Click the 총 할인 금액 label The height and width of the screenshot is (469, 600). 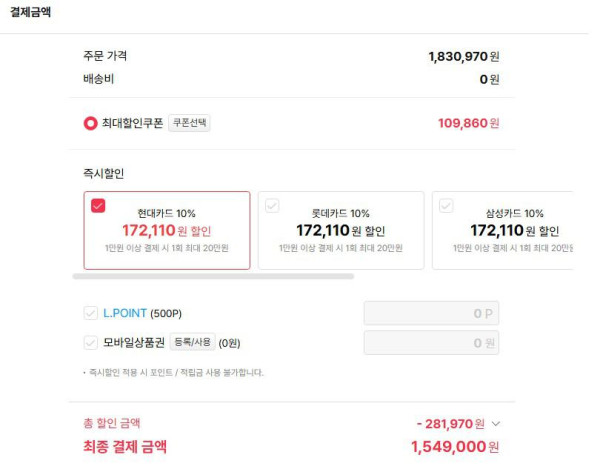pos(112,423)
